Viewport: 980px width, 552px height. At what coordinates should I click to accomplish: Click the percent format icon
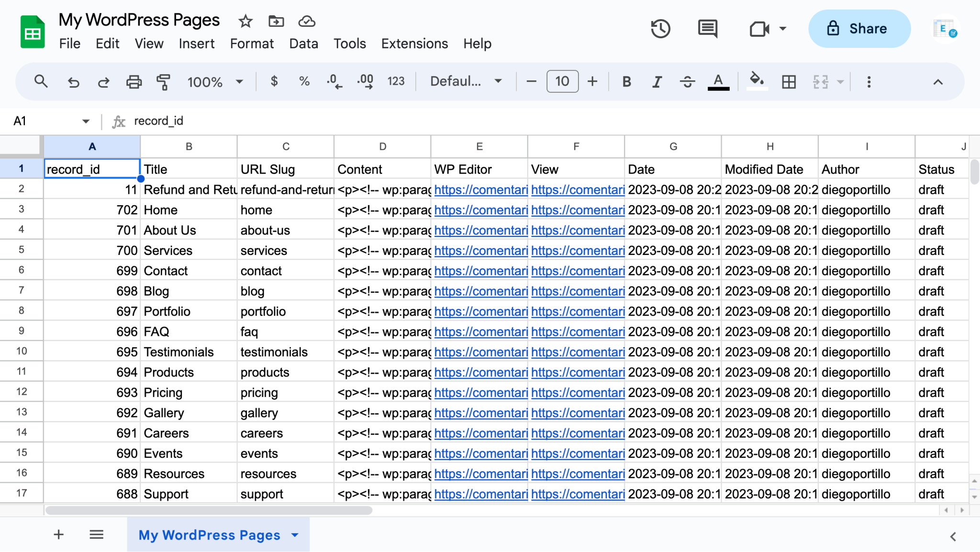coord(303,81)
